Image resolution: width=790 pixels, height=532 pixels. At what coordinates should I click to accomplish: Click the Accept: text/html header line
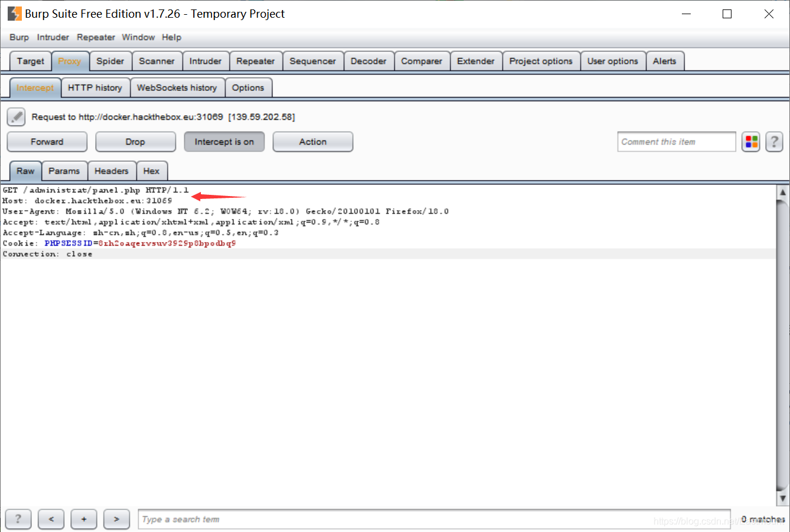click(x=191, y=222)
